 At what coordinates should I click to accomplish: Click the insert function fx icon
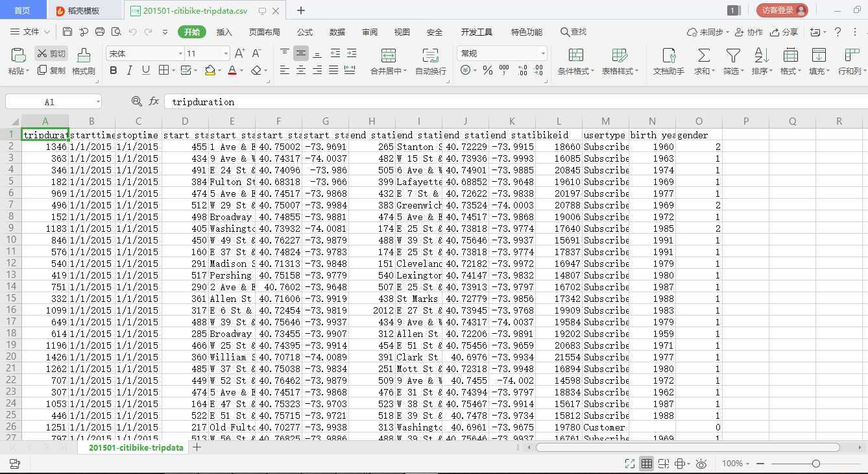tap(154, 101)
